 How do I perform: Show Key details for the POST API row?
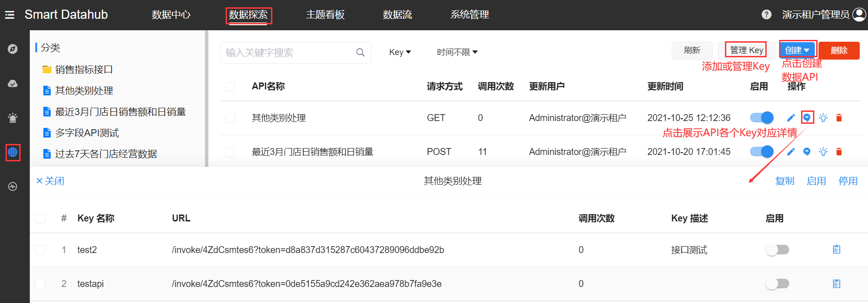[807, 152]
